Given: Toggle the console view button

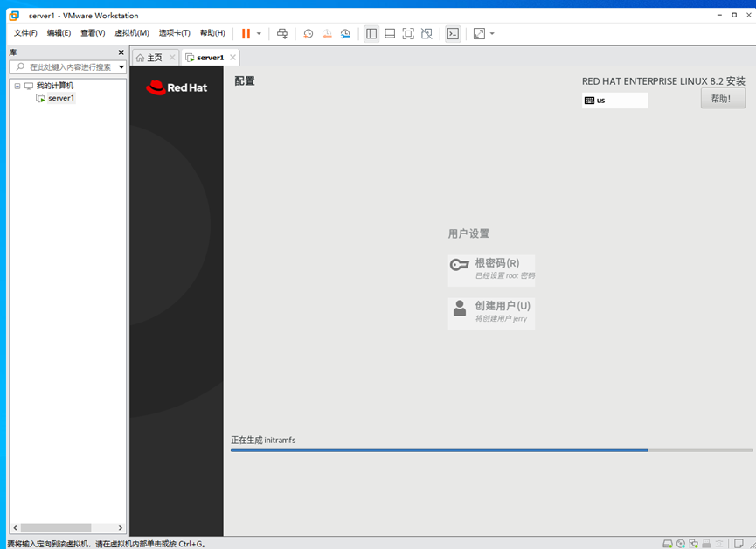Looking at the screenshot, I should click(x=453, y=34).
